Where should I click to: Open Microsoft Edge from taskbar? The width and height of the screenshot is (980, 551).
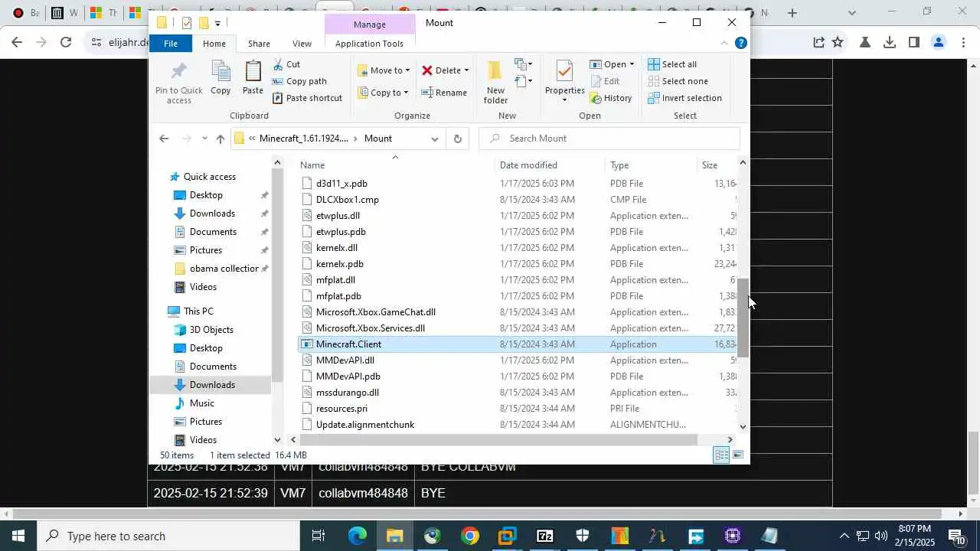(358, 536)
